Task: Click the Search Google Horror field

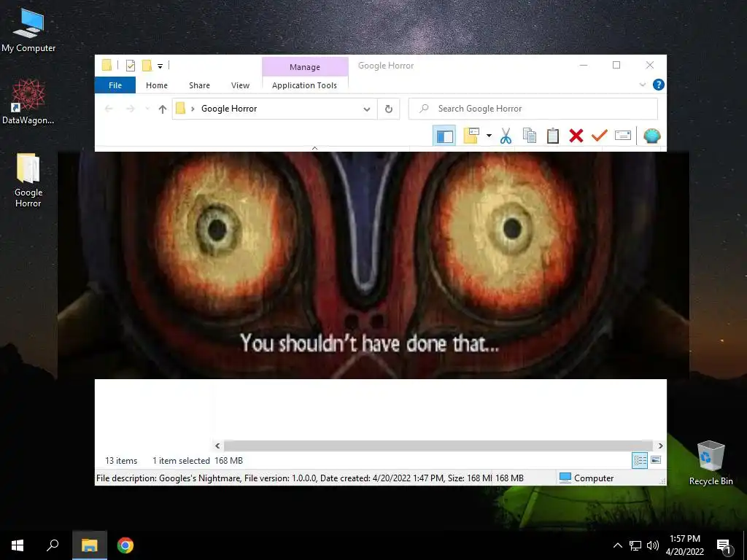Action: (x=533, y=109)
